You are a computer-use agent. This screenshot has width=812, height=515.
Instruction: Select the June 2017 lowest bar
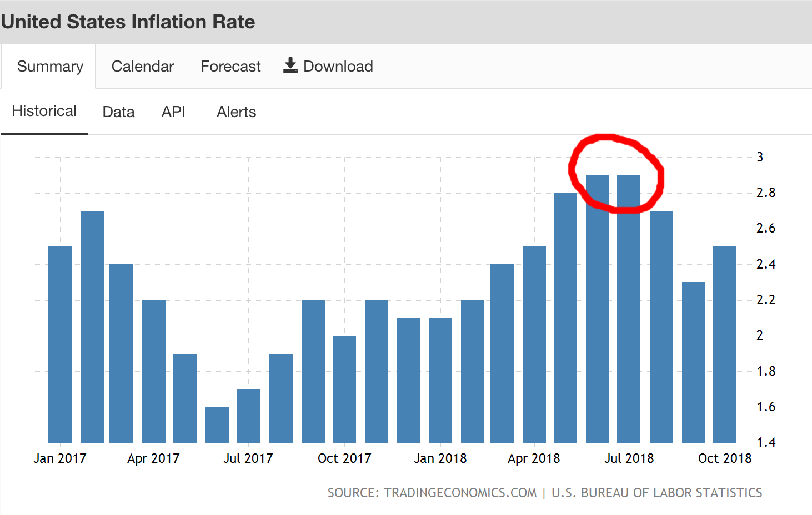217,425
